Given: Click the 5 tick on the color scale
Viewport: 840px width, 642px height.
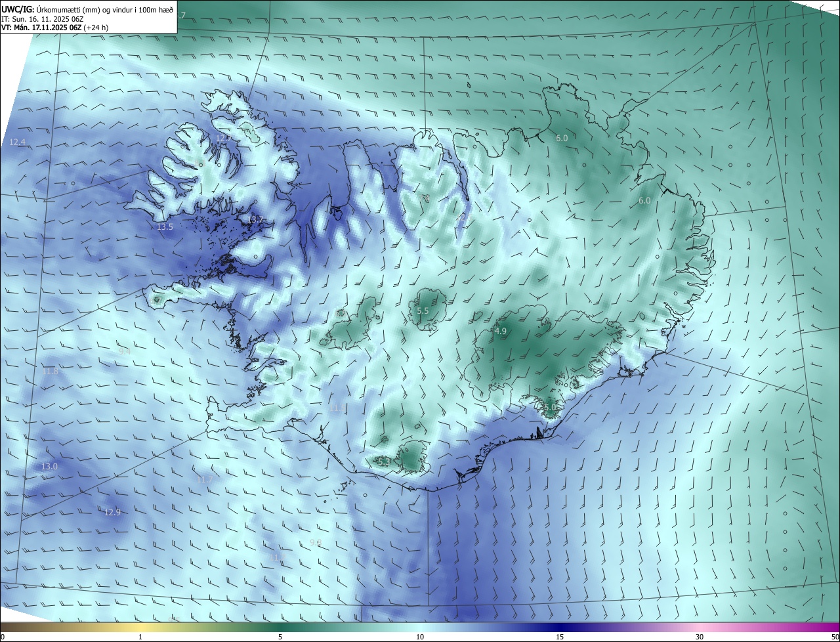Looking at the screenshot, I should click(280, 637).
